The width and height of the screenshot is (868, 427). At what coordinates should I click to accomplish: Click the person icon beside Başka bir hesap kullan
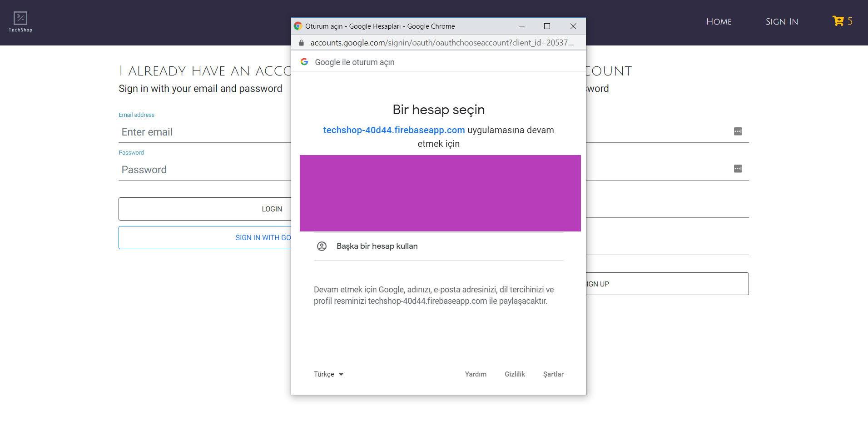[322, 246]
